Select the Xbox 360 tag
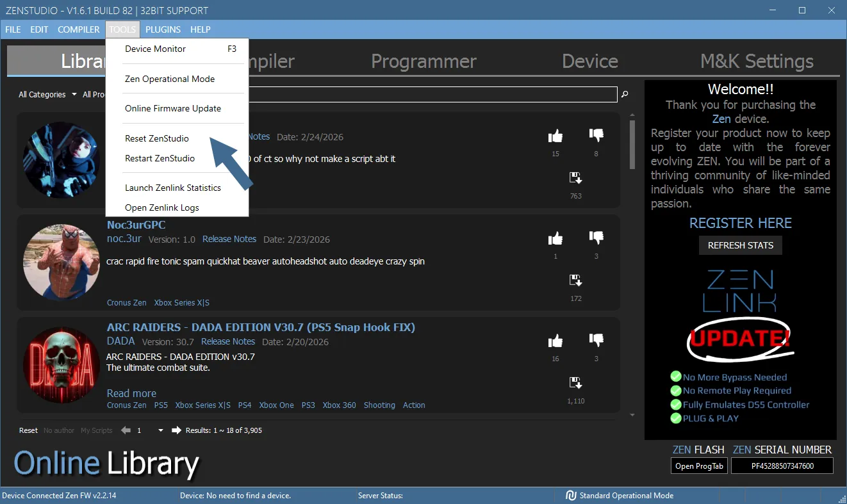 tap(339, 405)
